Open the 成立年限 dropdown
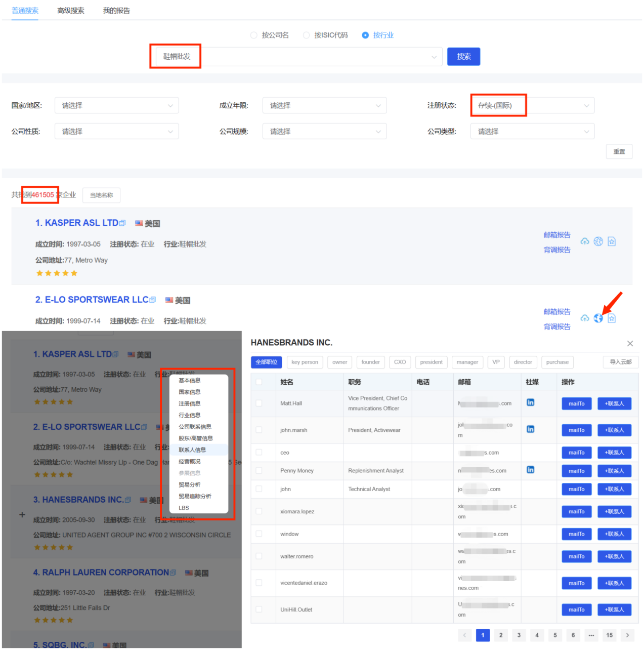The image size is (644, 650). [x=325, y=106]
